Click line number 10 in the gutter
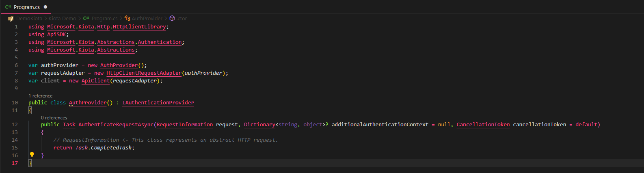Image resolution: width=644 pixels, height=173 pixels. [15, 102]
